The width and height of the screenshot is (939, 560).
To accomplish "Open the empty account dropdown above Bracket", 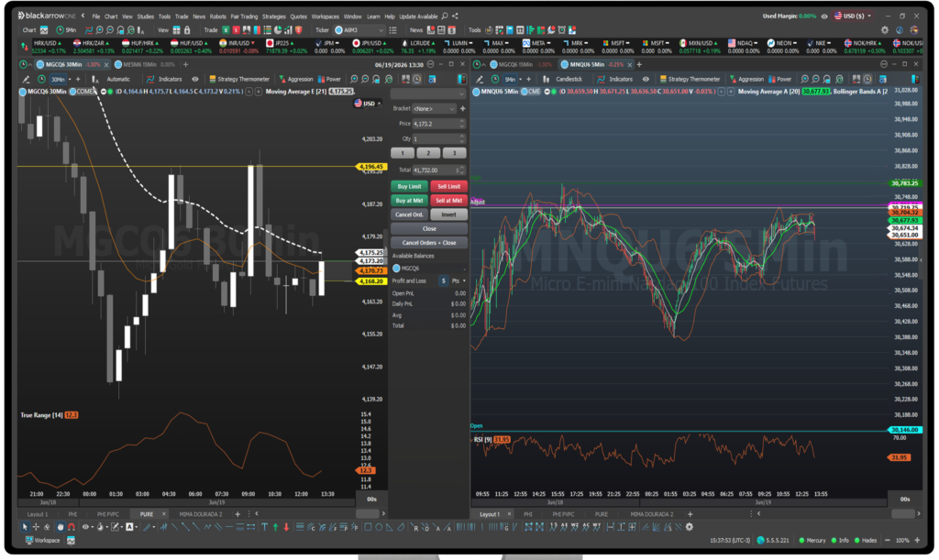I will click(x=427, y=93).
